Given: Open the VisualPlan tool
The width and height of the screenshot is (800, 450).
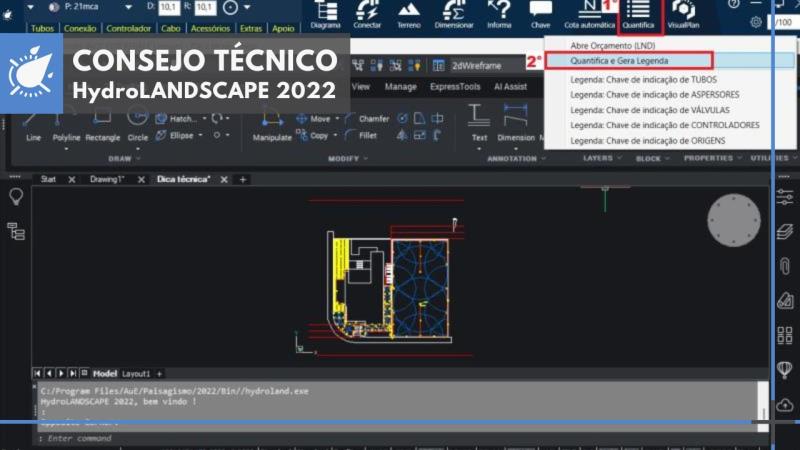Looking at the screenshot, I should 684,15.
